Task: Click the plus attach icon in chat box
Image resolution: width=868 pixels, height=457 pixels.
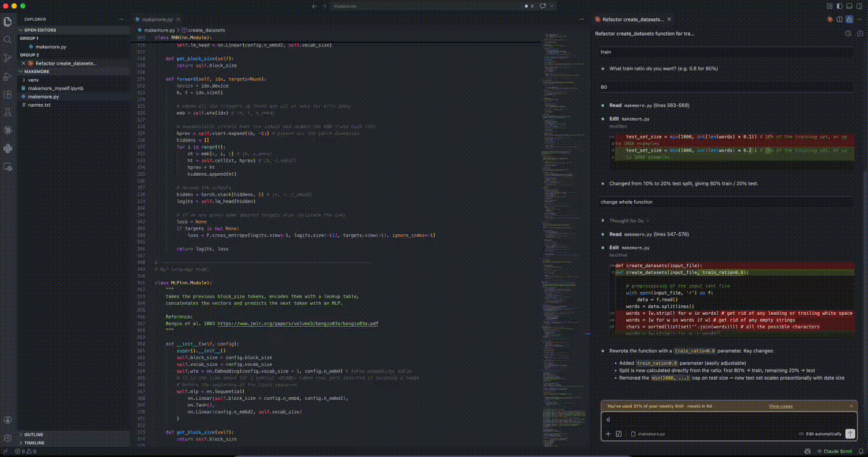Action: coord(608,434)
